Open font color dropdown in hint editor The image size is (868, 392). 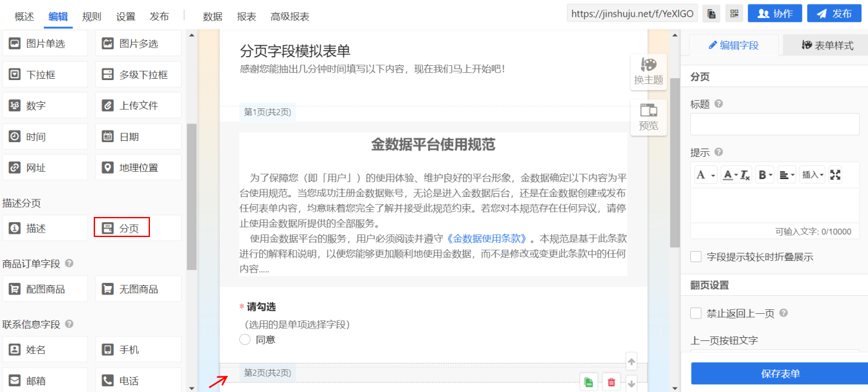pyautogui.click(x=730, y=175)
